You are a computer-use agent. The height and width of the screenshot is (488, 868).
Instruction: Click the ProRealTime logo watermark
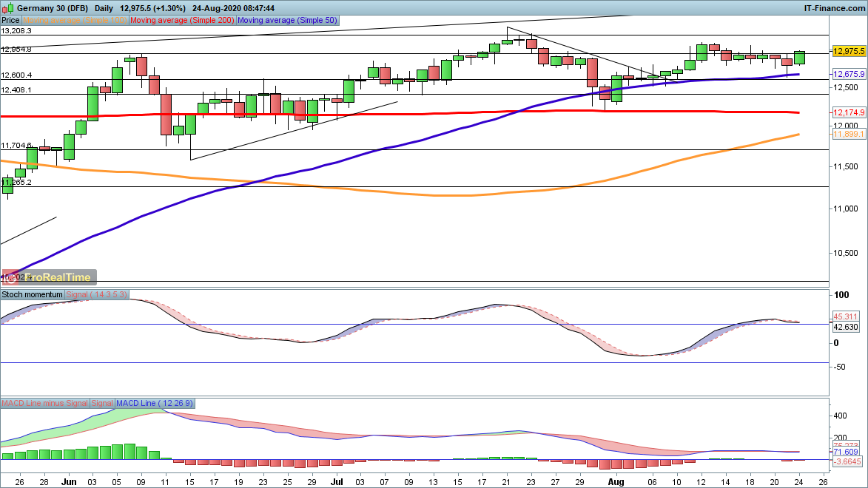(x=49, y=277)
